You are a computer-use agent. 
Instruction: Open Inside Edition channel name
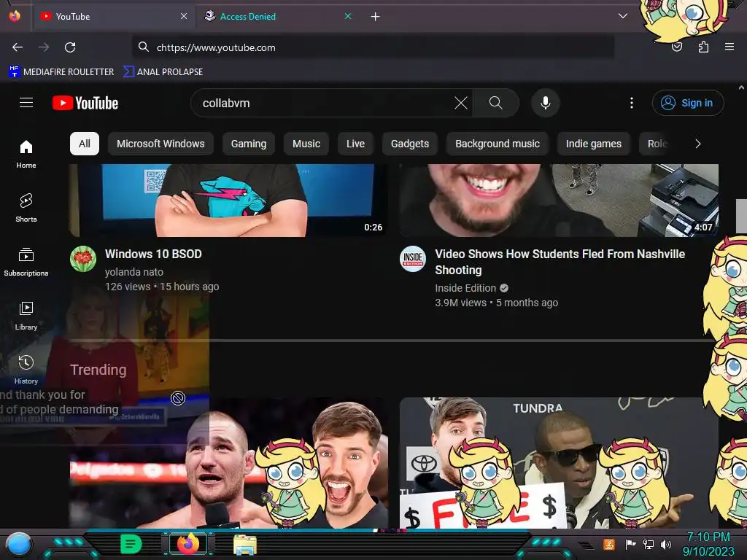click(x=465, y=288)
